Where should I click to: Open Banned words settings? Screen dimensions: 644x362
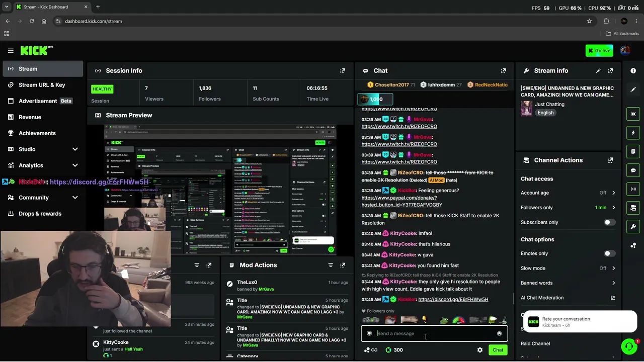568,283
